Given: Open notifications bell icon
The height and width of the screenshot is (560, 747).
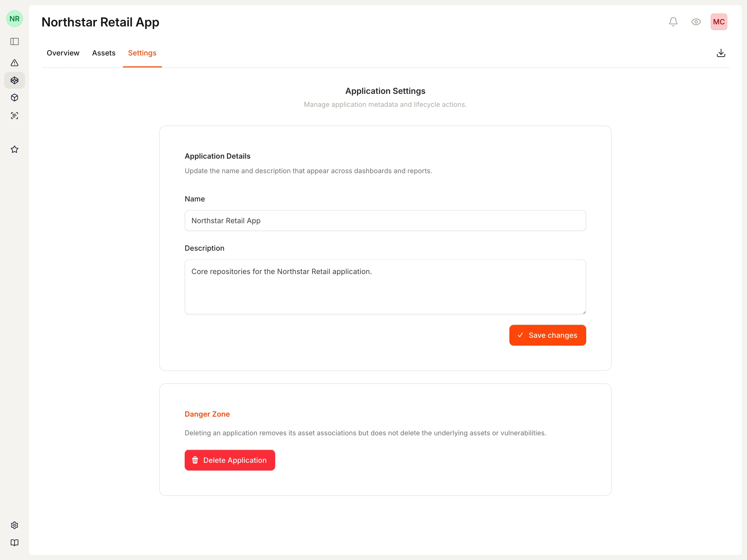Looking at the screenshot, I should [673, 22].
